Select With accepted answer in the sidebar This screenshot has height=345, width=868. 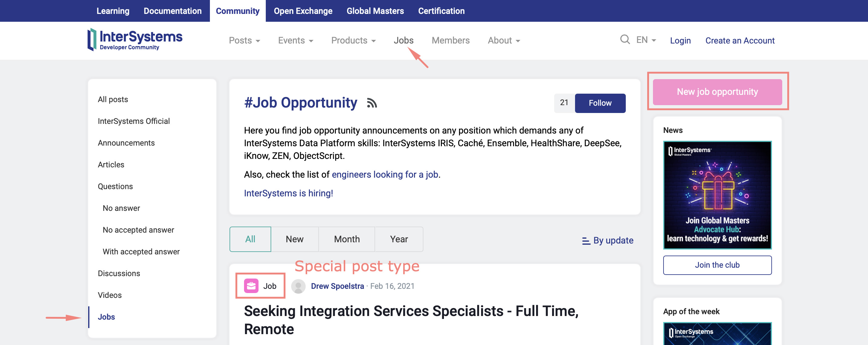click(141, 252)
